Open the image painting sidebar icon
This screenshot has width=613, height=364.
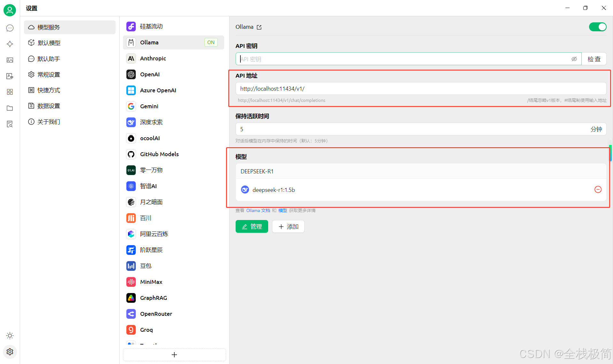[x=10, y=60]
